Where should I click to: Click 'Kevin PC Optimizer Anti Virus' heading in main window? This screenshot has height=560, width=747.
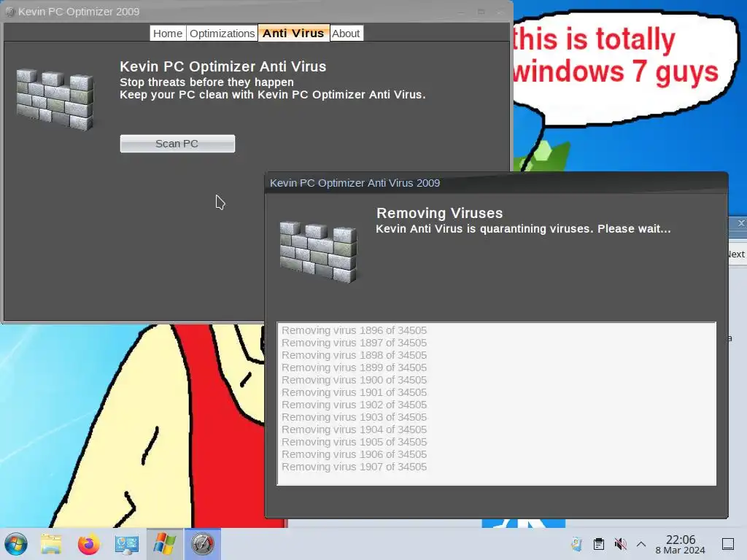tap(223, 66)
